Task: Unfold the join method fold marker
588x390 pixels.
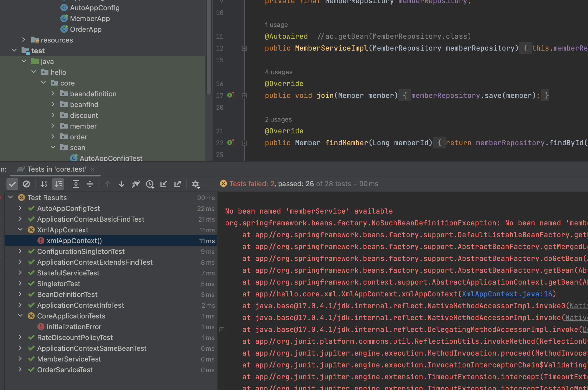Action: (244, 96)
